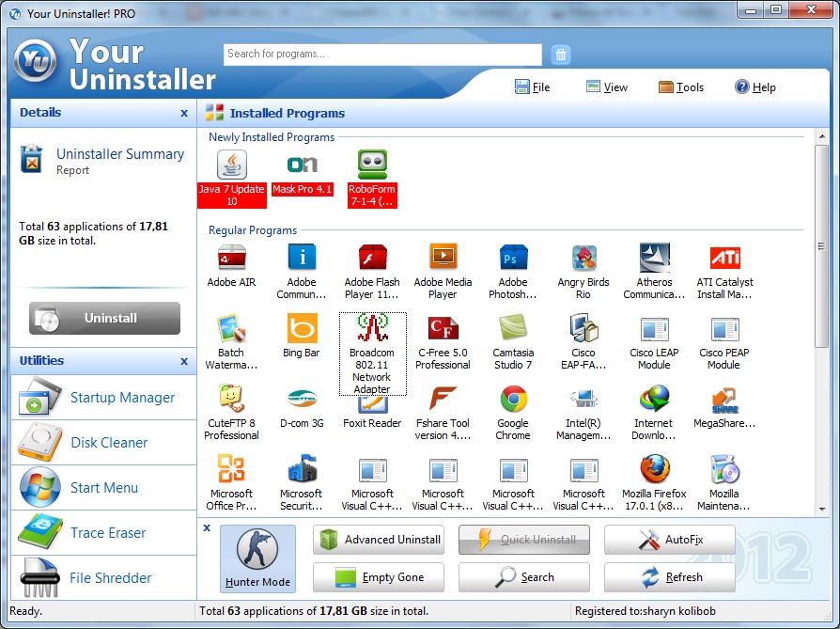Click inside the Search for programs field
This screenshot has height=629, width=840.
(x=381, y=54)
